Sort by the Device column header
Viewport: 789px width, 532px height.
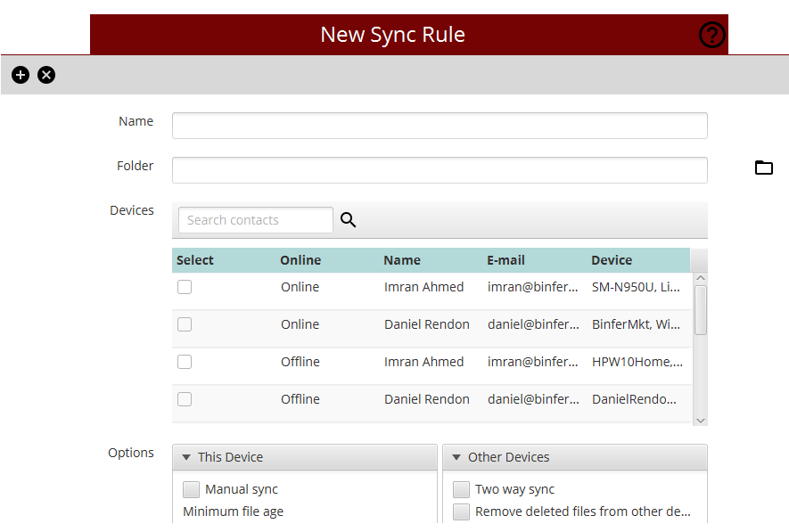pos(612,260)
